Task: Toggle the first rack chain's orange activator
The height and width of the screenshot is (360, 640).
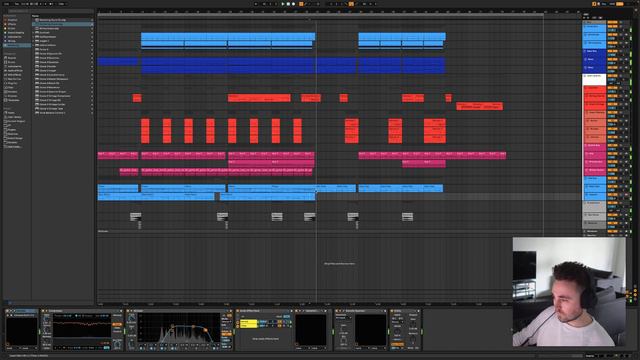Action: [x=279, y=322]
